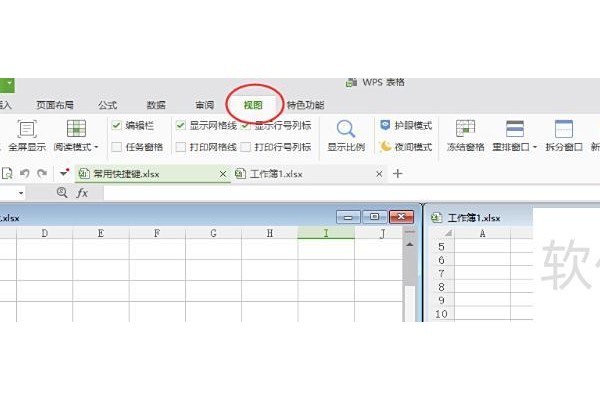Image resolution: width=600 pixels, height=400 pixels.
Task: Switch to the 公式 tab
Action: click(x=108, y=105)
